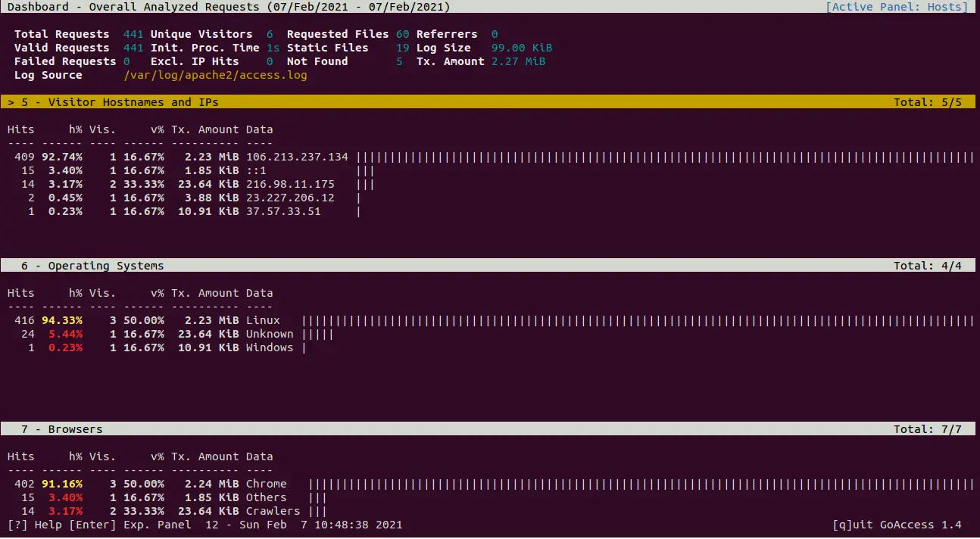Image resolution: width=980 pixels, height=539 pixels.
Task: Select the ::1 localhost host row
Action: (x=256, y=170)
